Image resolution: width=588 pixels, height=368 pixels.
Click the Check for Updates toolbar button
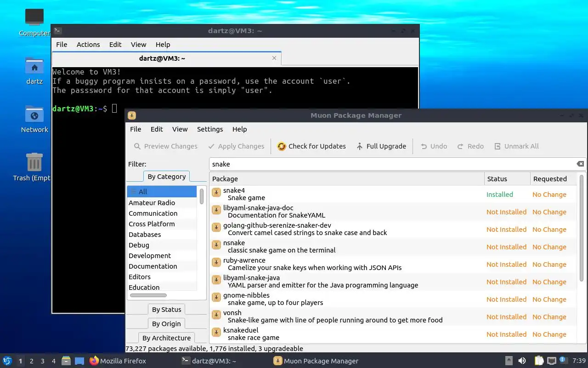pyautogui.click(x=311, y=146)
